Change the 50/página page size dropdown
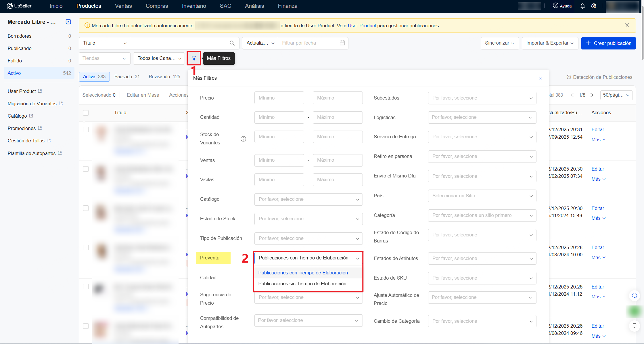Viewport: 644px width, 344px height. click(616, 95)
